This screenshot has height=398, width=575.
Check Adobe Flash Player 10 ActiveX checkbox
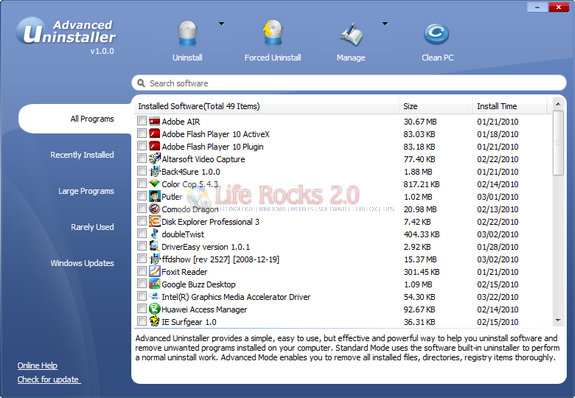[142, 133]
